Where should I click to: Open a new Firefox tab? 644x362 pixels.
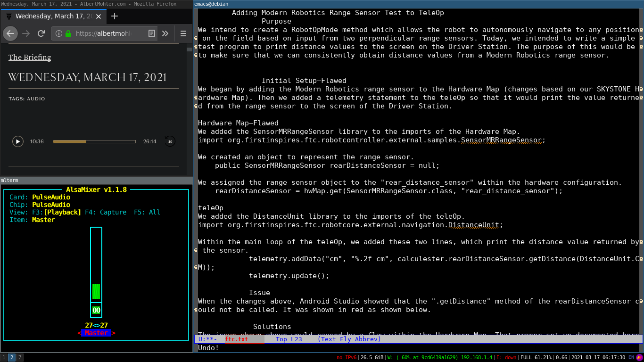click(x=114, y=16)
